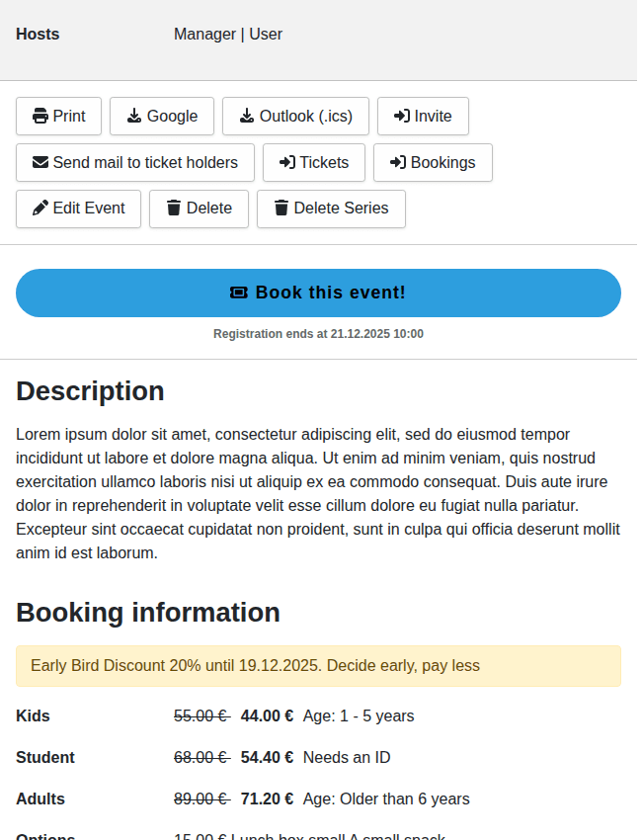642x840 pixels.
Task: Open the Bookings button
Action: (x=433, y=163)
